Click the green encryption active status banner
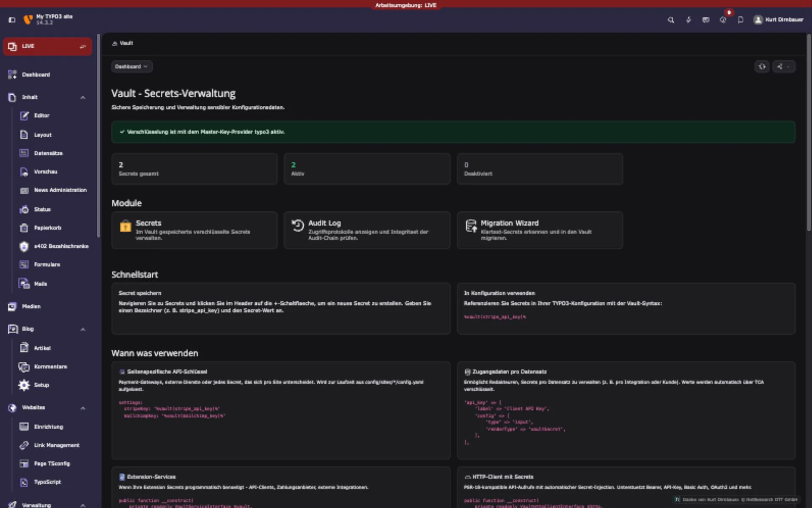The width and height of the screenshot is (812, 508). coord(453,132)
